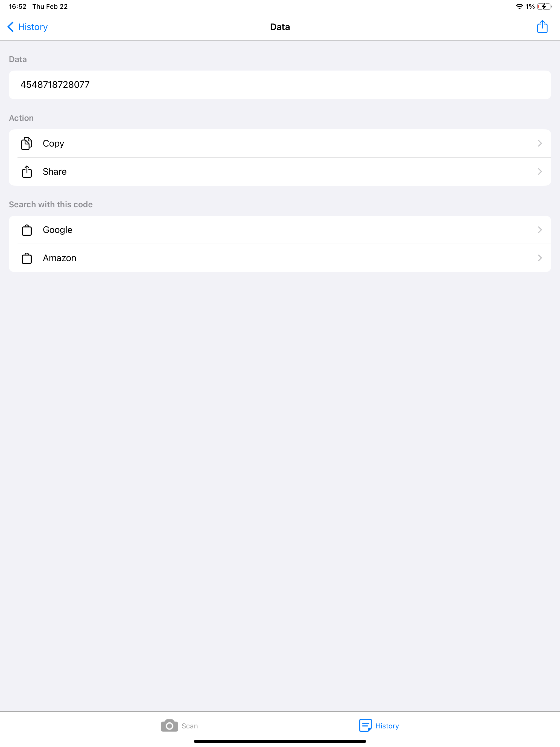Select the camera icon for the Scan tab
Screen dimensions: 560x747
pyautogui.click(x=170, y=725)
